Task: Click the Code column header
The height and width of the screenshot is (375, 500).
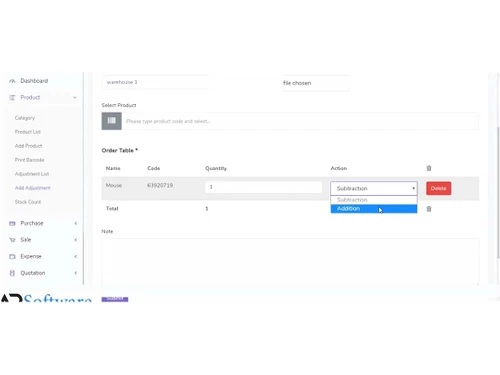Action: [153, 168]
